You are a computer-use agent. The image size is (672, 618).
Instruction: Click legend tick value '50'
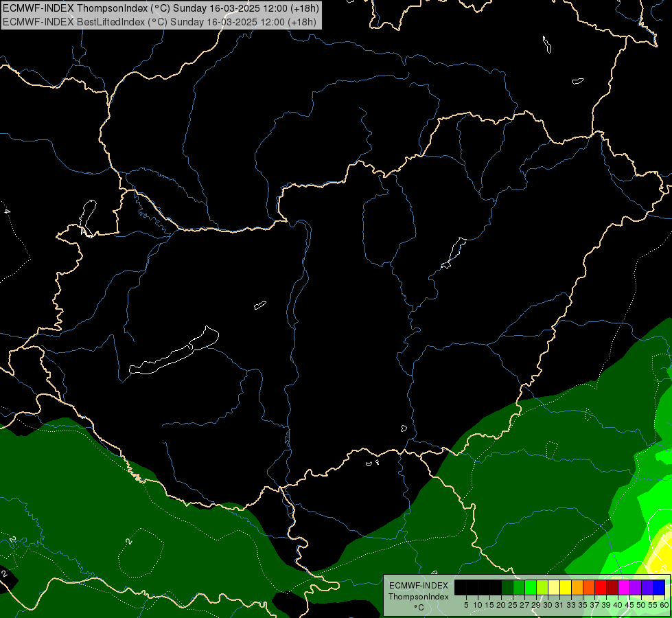click(641, 605)
